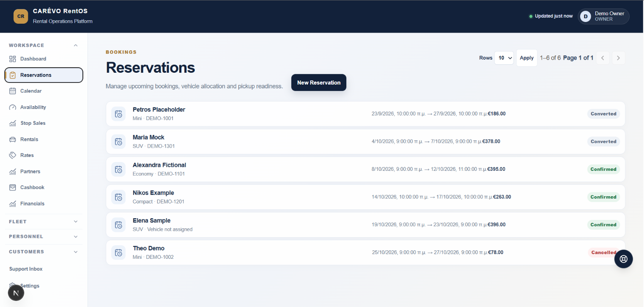This screenshot has width=644, height=307.
Task: Click the Rentals car icon
Action: pyautogui.click(x=13, y=139)
